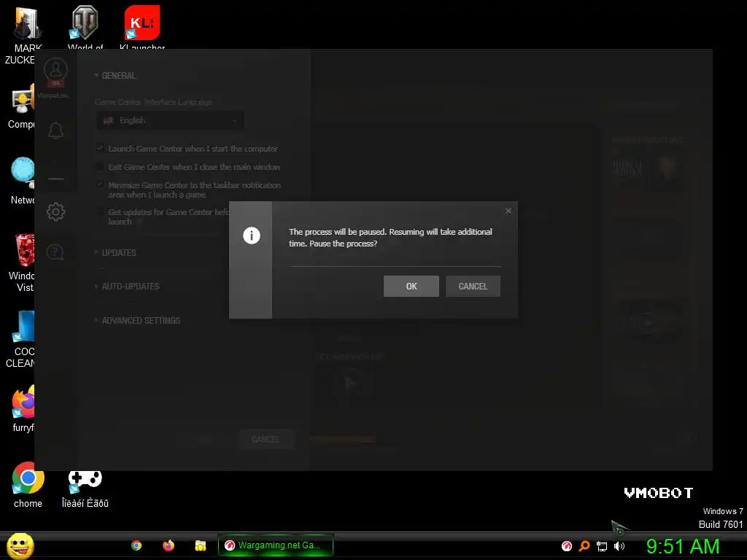The width and height of the screenshot is (747, 560).
Task: Open notifications bell in Game Center sidebar
Action: pos(55,130)
